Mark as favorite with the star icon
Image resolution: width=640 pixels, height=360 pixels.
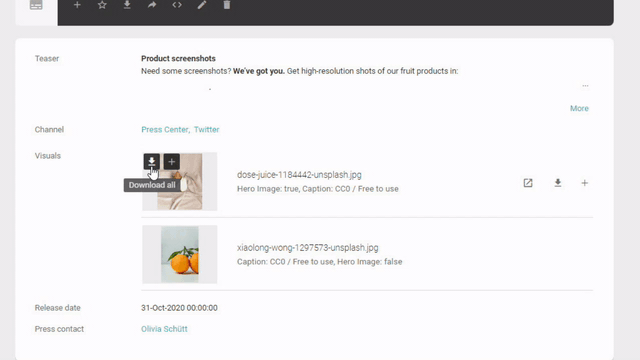(102, 5)
